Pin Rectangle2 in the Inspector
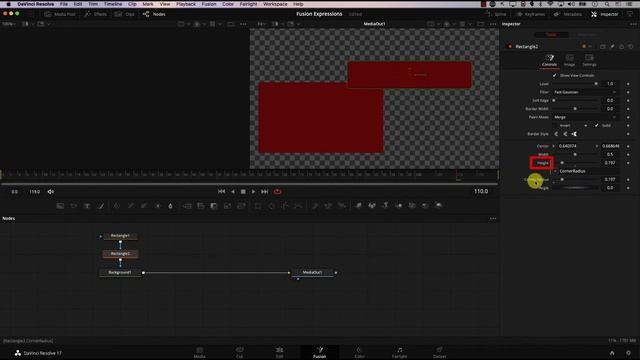640x360 pixels. pyautogui.click(x=612, y=47)
